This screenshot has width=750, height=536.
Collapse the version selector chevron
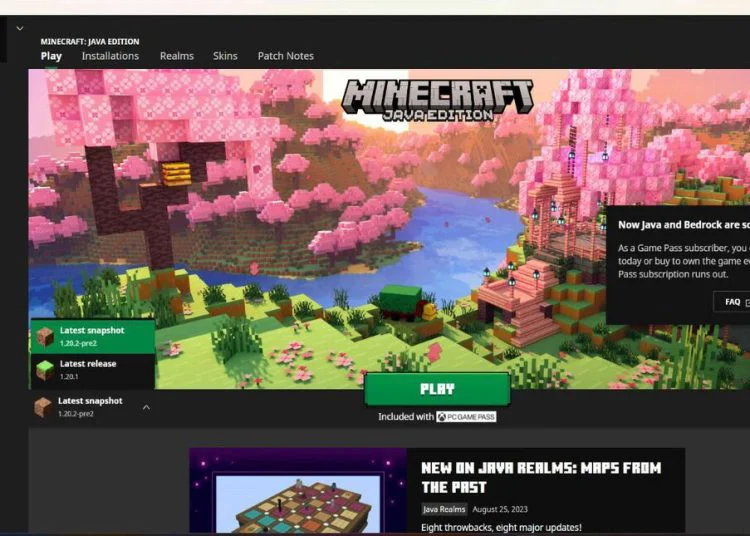[147, 407]
